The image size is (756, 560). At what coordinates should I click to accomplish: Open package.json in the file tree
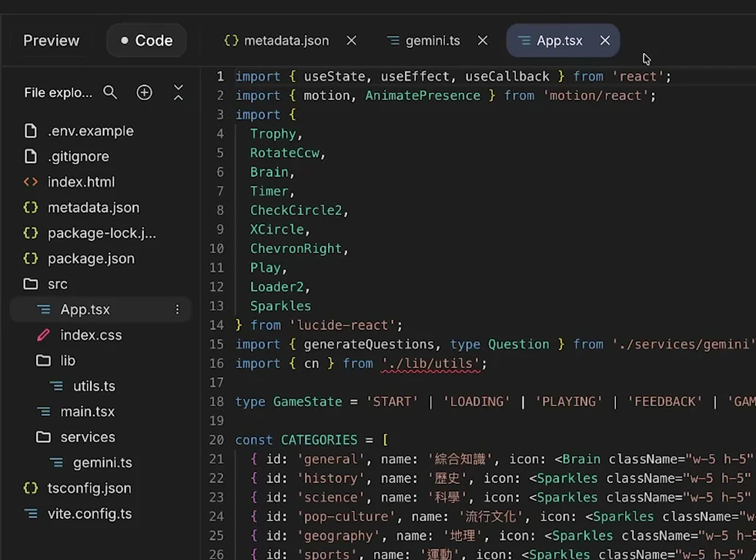(91, 258)
